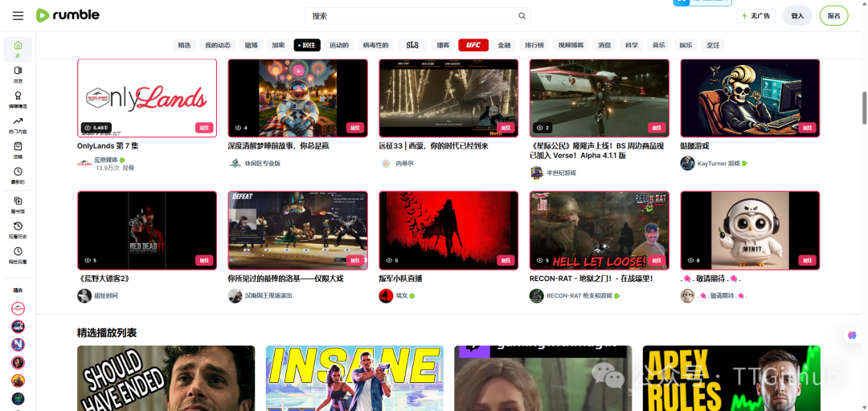Select the 排行榜 leaderboard tab
This screenshot has height=411, width=868.
pyautogui.click(x=534, y=46)
